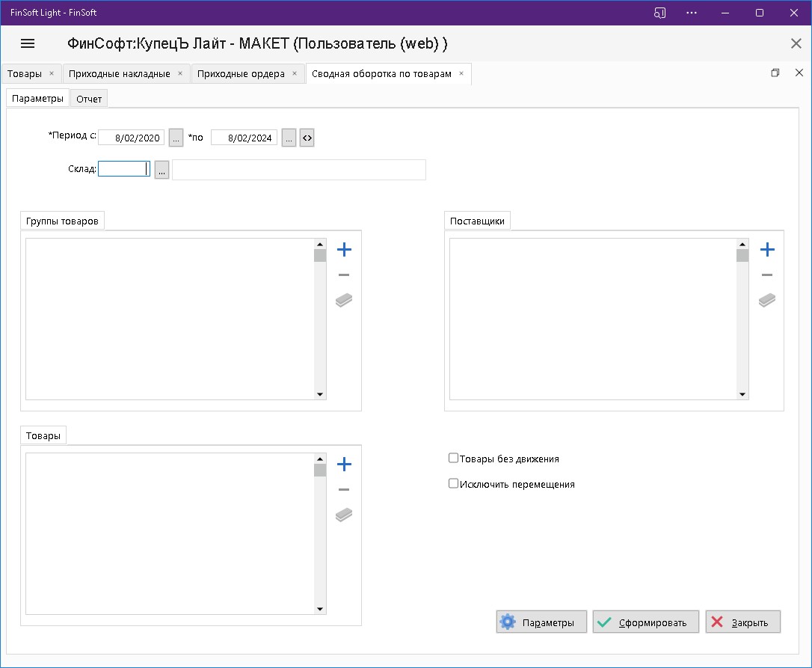
Task: Open the hamburger main menu
Action: point(28,43)
